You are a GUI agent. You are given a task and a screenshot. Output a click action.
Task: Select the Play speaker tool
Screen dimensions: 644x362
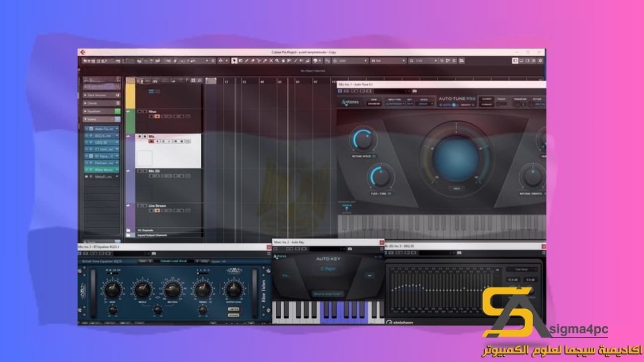[301, 60]
